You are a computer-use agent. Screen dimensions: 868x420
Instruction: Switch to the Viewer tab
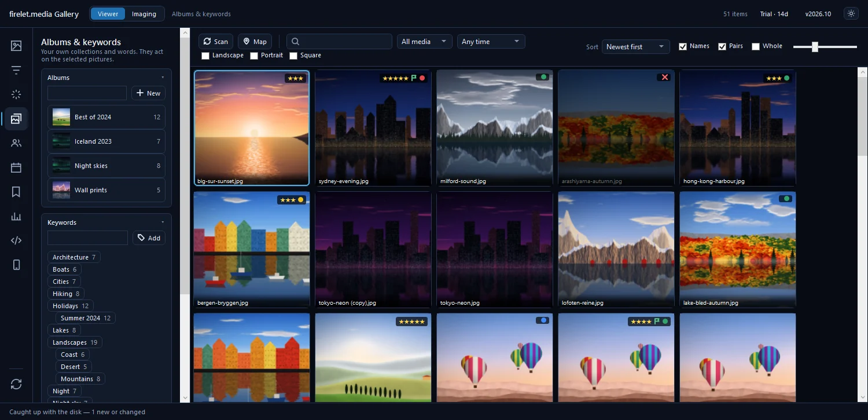click(108, 14)
